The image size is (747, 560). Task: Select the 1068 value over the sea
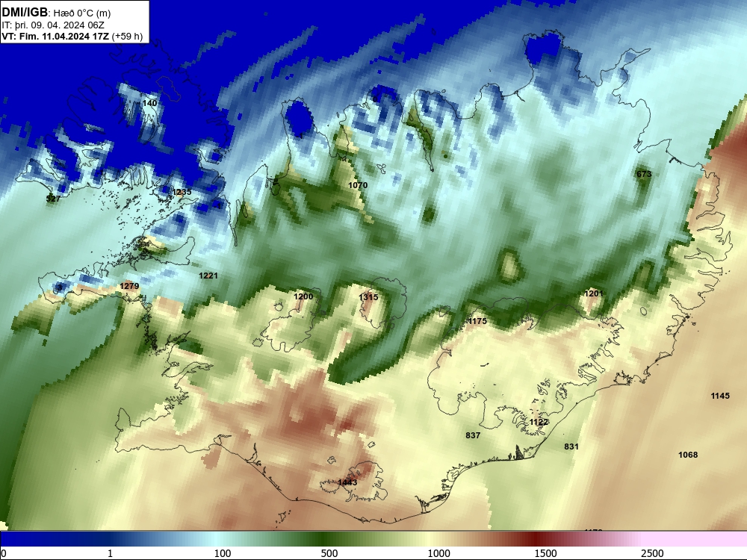[x=688, y=455]
